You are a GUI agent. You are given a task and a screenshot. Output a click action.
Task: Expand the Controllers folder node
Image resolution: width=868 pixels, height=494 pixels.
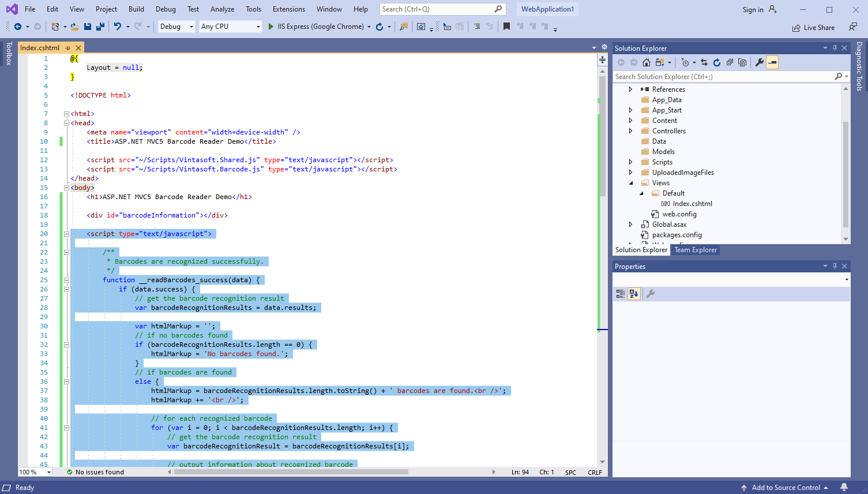630,131
